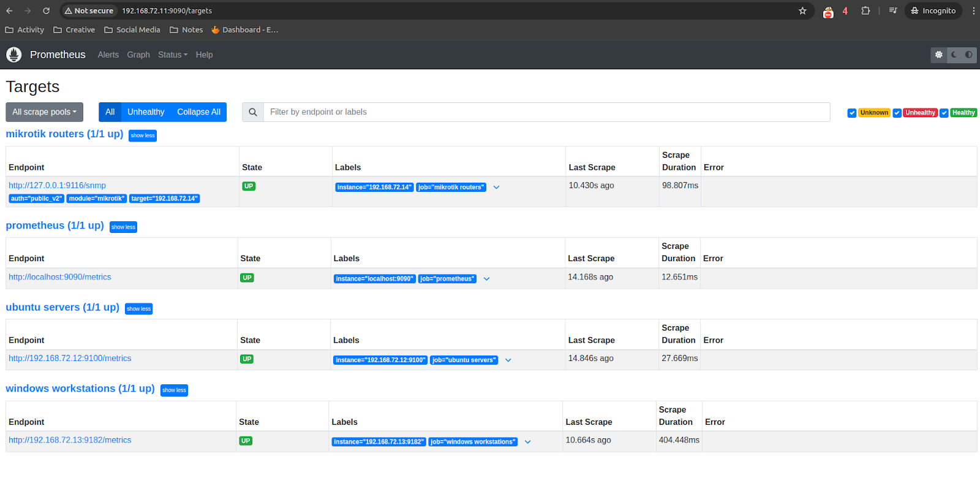
Task: Click the module="mikrotik" label badge
Action: click(97, 199)
